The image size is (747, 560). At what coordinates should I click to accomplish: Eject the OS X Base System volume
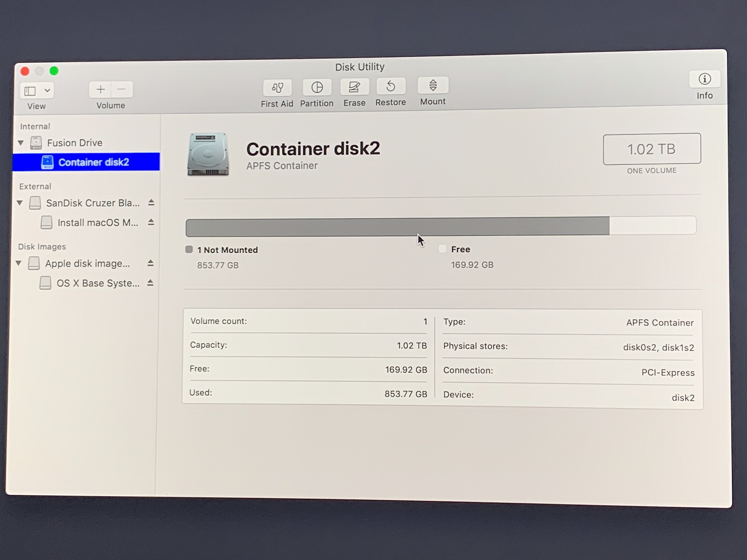click(150, 283)
